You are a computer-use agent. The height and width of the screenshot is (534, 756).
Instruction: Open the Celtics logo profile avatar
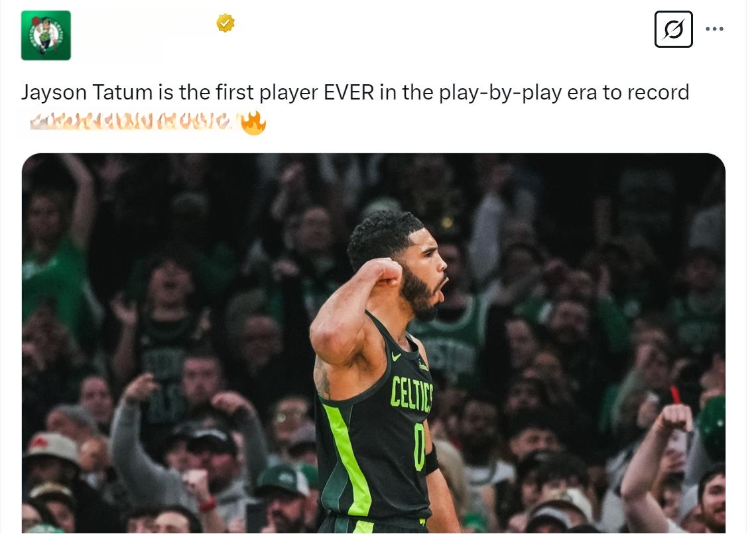point(46,35)
